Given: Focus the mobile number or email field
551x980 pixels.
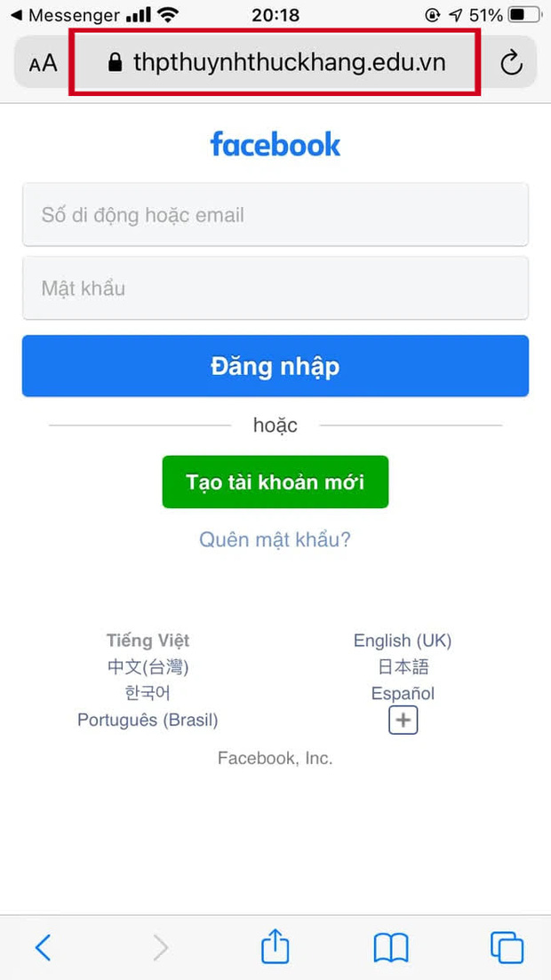Looking at the screenshot, I should coord(275,215).
